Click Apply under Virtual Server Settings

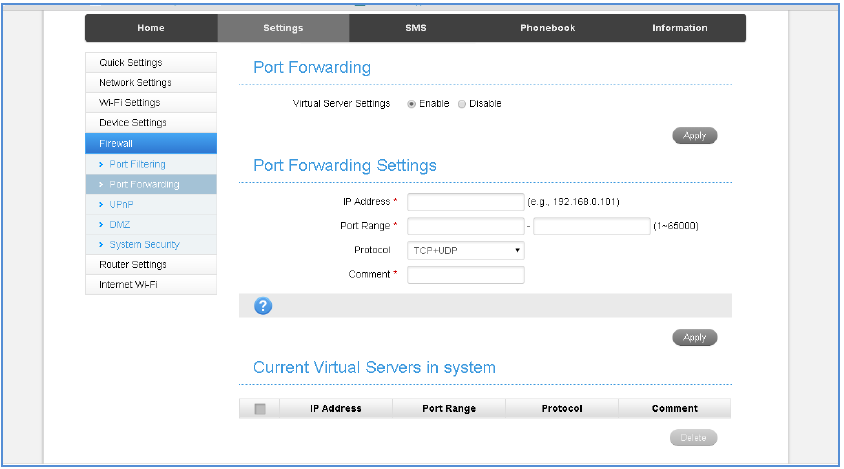point(694,136)
